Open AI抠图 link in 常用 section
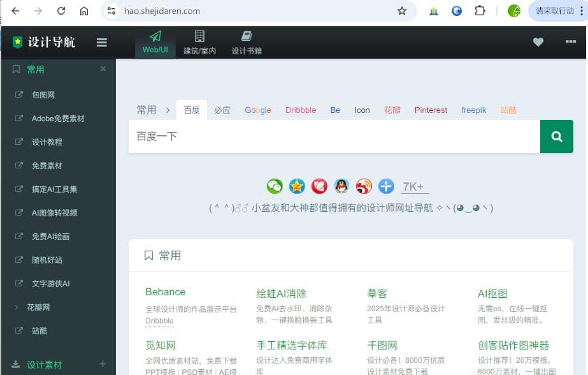 click(x=492, y=293)
